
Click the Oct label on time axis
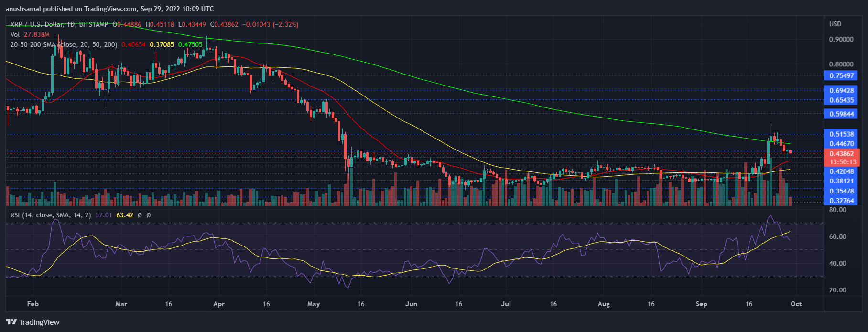[x=796, y=304]
